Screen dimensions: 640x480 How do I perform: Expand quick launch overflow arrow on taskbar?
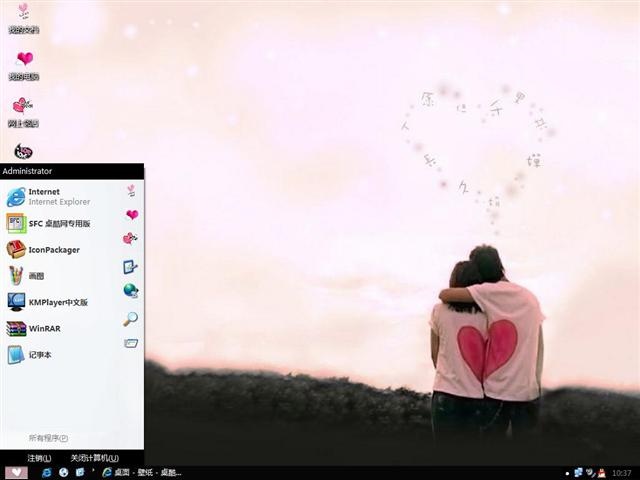coord(93,470)
